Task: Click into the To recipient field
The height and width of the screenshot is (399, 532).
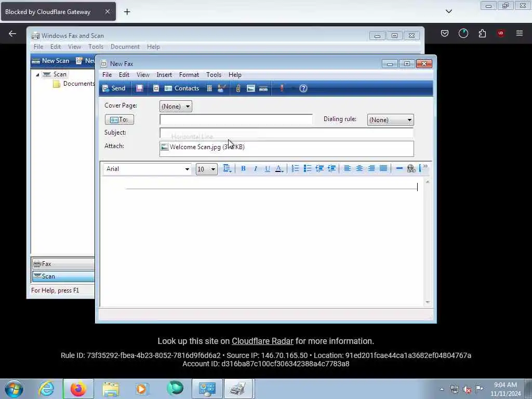Action: [x=236, y=119]
